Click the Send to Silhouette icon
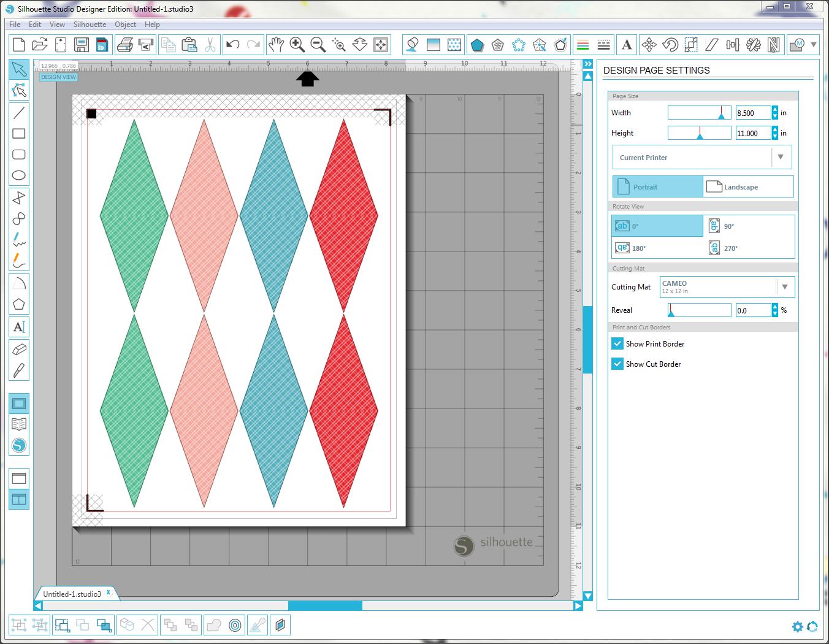Screen dimensions: 829x644 146,44
